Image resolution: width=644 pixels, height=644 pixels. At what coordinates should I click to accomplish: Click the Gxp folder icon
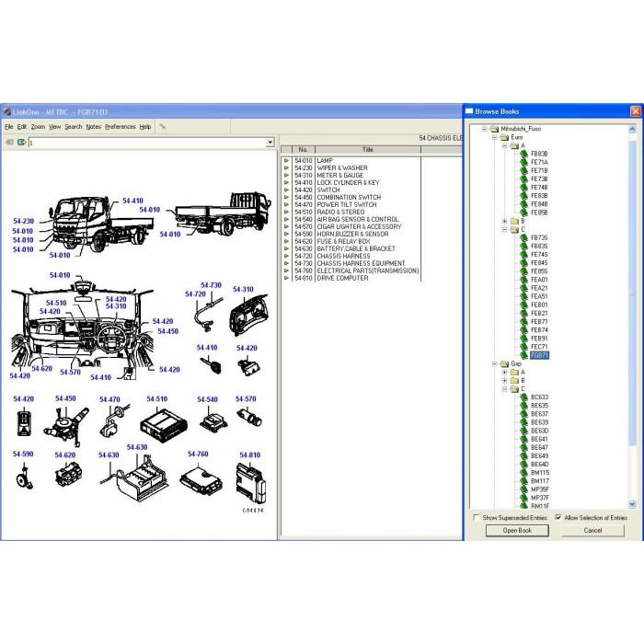point(504,364)
